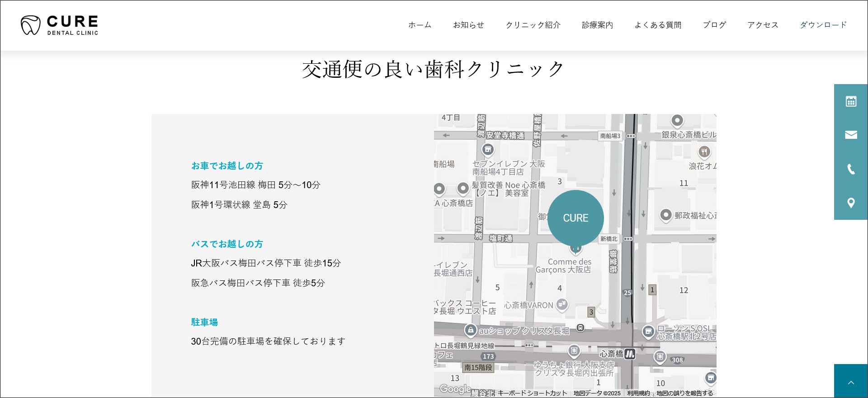This screenshot has height=398, width=868.
Task: Click the 利用規約 link on the map
Action: point(638,393)
